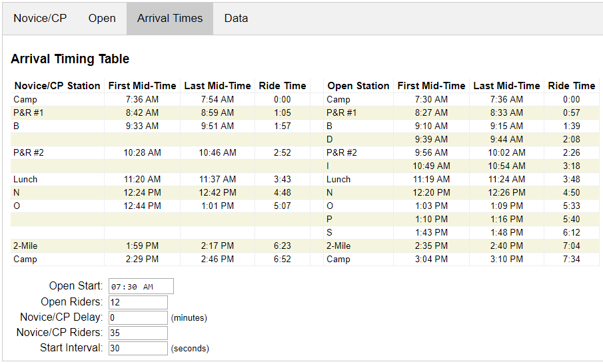Click Novice P&R #1 station cell
The width and height of the screenshot is (603, 364).
tap(57, 113)
